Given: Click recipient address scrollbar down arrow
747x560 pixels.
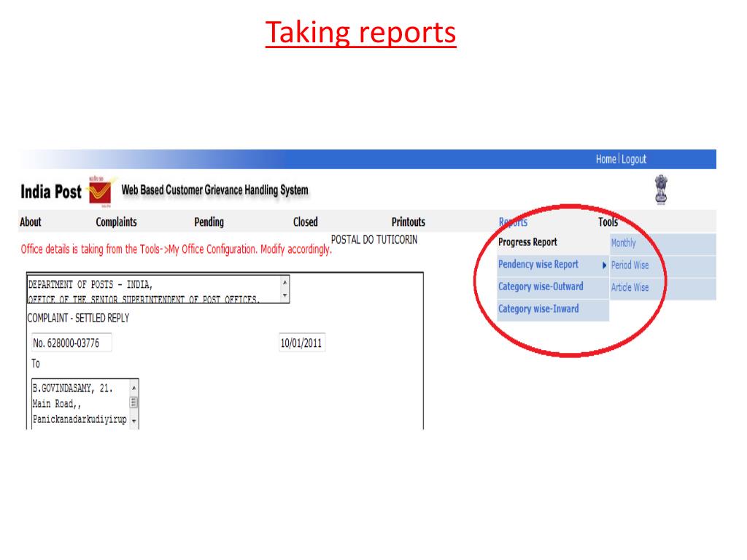Looking at the screenshot, I should (x=134, y=421).
